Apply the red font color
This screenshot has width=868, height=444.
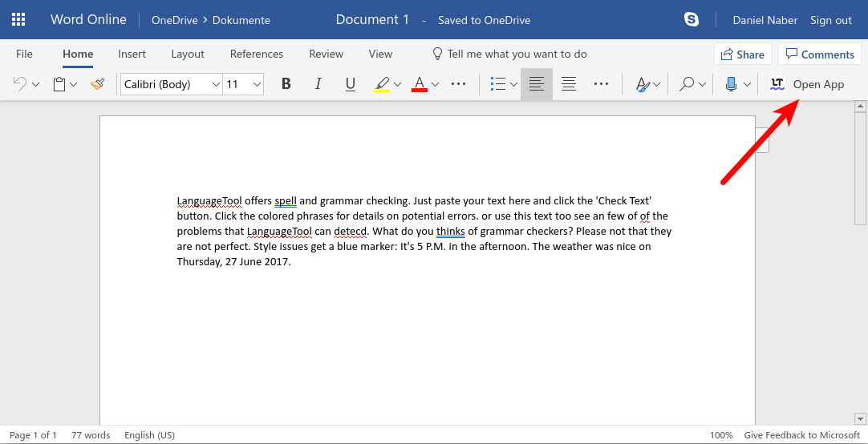tap(420, 84)
